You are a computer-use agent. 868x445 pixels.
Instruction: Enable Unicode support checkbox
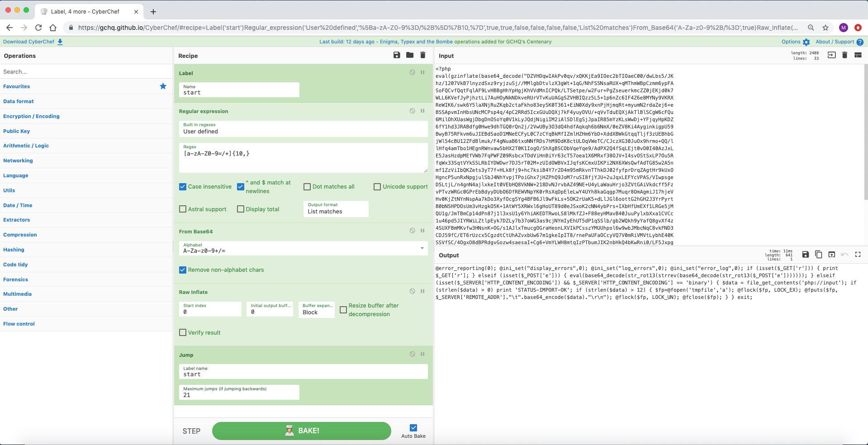[x=377, y=186]
